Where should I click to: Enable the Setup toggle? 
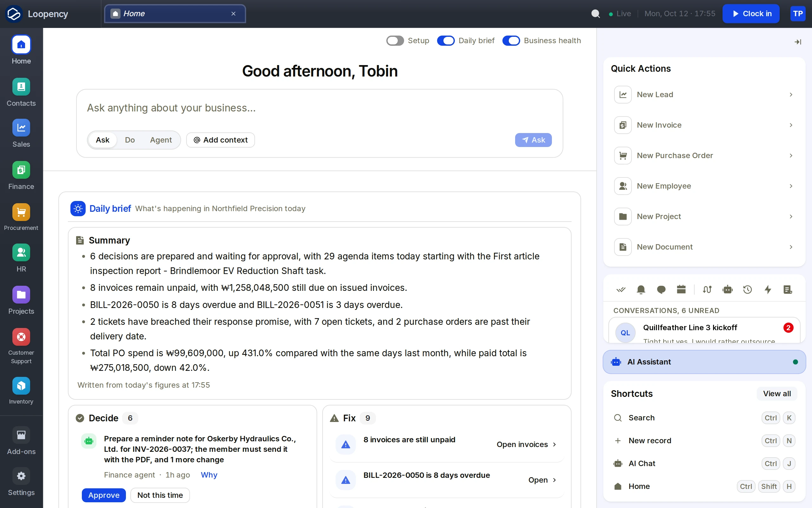click(395, 41)
